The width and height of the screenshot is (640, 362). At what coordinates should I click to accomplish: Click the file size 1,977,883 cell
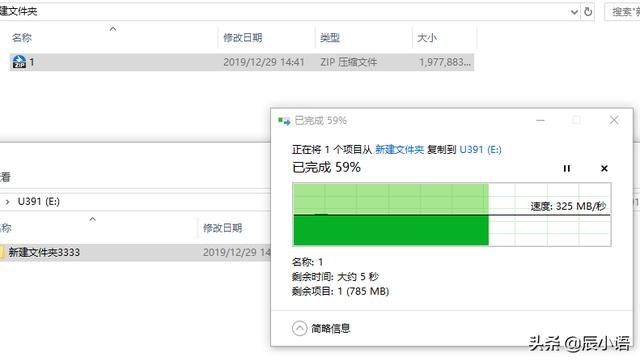(x=445, y=62)
